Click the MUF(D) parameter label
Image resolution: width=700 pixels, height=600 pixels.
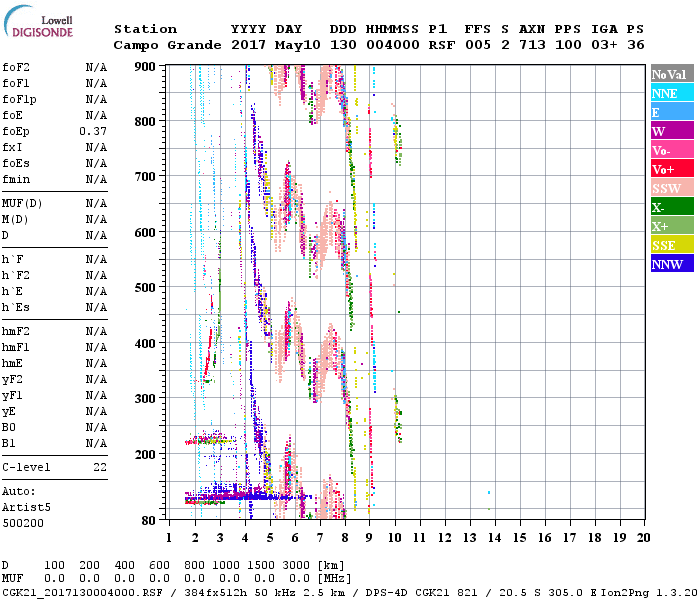point(22,204)
